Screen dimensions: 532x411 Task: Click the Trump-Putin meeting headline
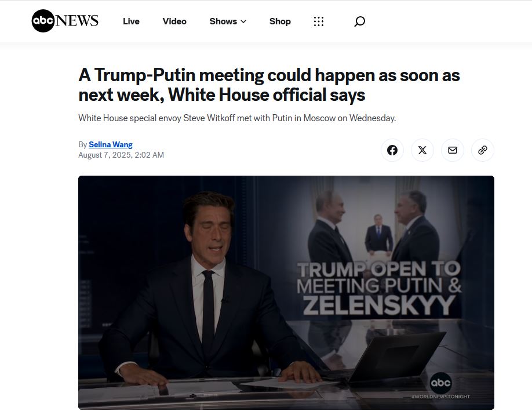click(x=269, y=85)
